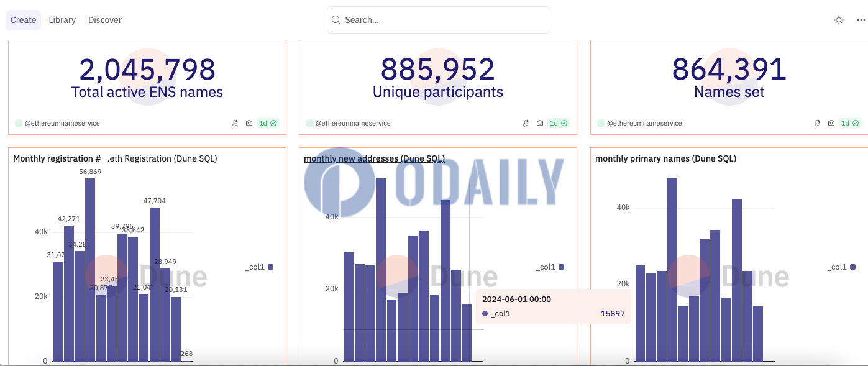Go to the Discover tab

105,20
